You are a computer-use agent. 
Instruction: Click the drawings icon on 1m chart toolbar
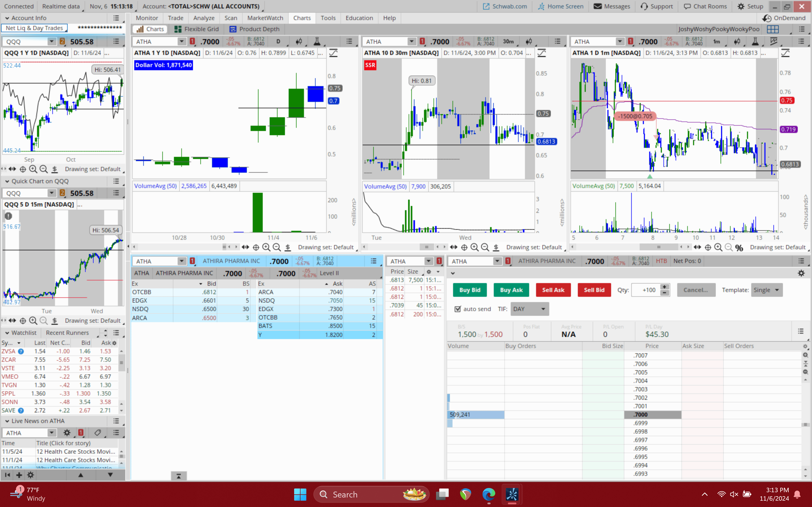coord(774,41)
